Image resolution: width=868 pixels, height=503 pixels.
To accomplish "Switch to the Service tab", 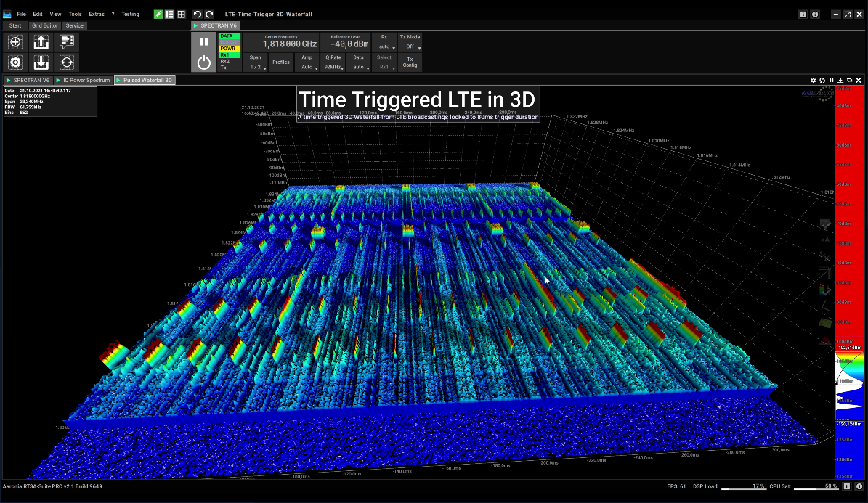I will [74, 25].
